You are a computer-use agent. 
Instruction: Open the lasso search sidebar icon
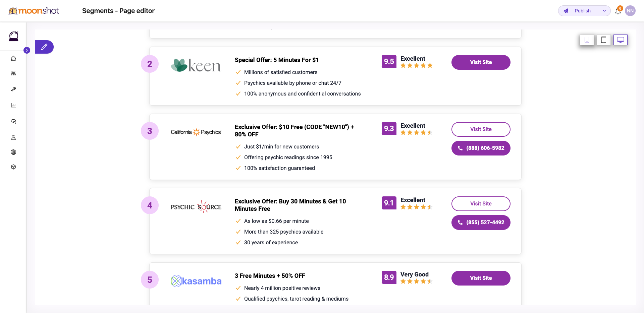tap(13, 121)
